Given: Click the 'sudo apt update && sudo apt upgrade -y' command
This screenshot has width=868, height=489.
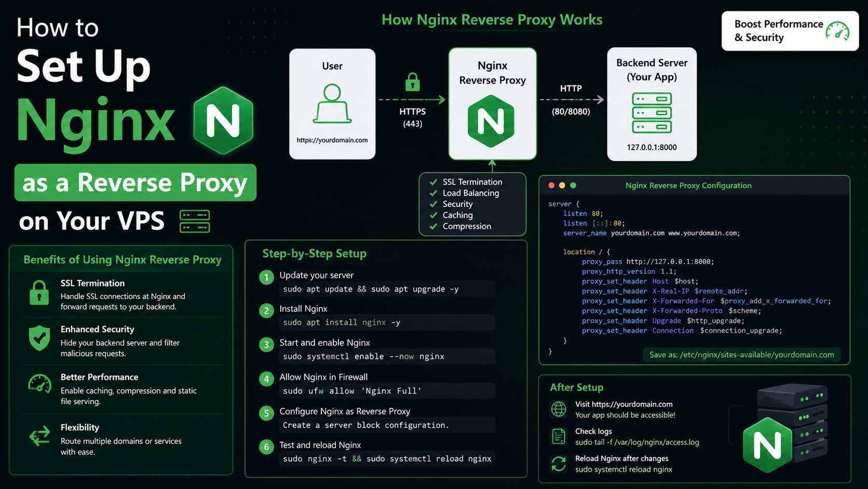Looking at the screenshot, I should [371, 289].
